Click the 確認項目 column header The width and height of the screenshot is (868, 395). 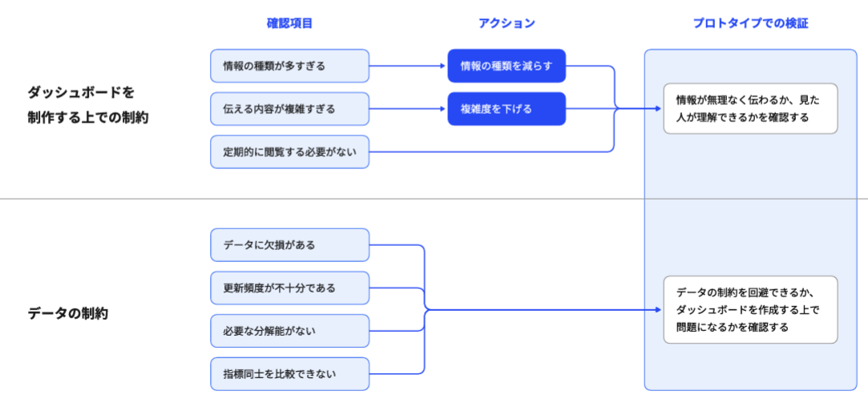(x=289, y=23)
